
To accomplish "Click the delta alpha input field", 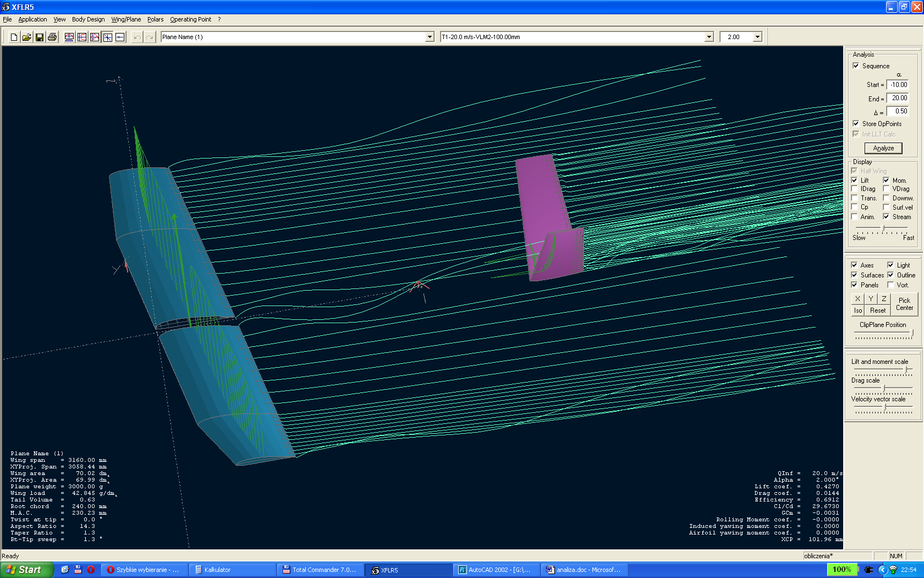I will 898,111.
